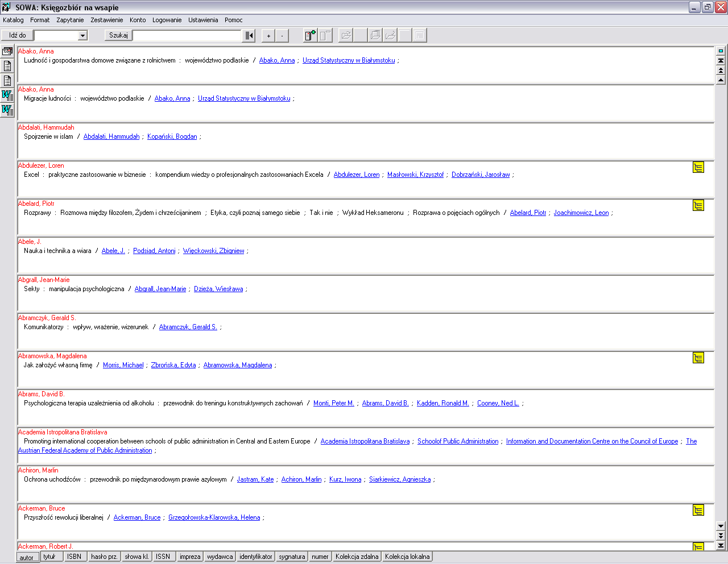Focus the search text field next to Szukaj
This screenshot has height=564, width=728.
[x=188, y=35]
